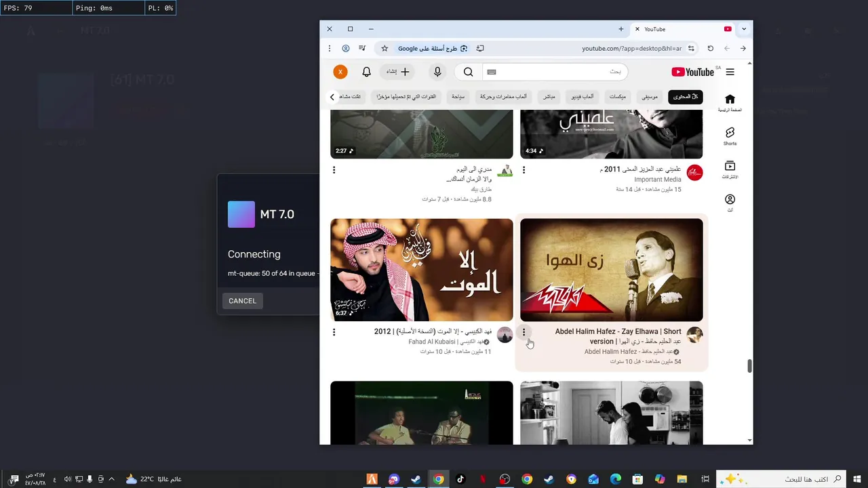Screen dimensions: 868x488
Task: Open Microsoft Edge from the taskbar
Action: (x=615, y=479)
